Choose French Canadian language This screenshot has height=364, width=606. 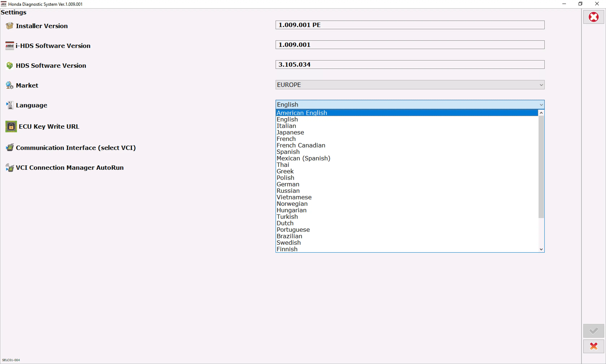(407, 145)
